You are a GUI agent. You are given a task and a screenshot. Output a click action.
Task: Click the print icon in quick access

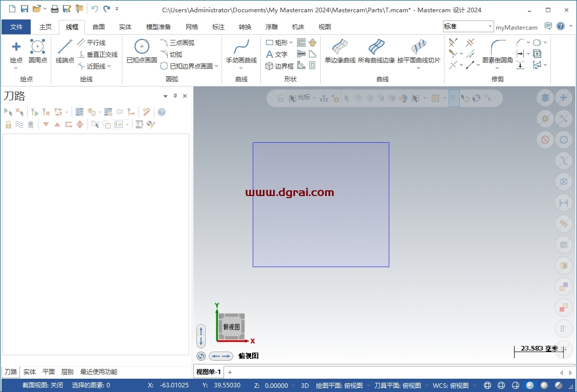pos(54,9)
